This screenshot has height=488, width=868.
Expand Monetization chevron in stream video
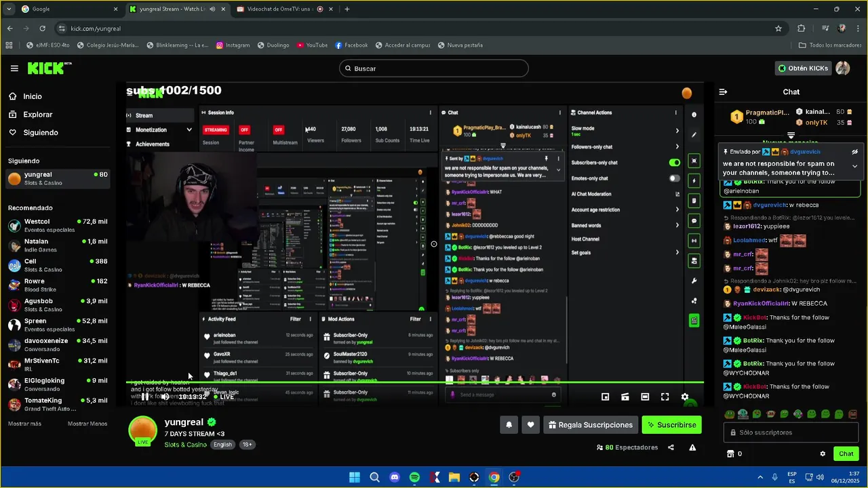tap(189, 129)
